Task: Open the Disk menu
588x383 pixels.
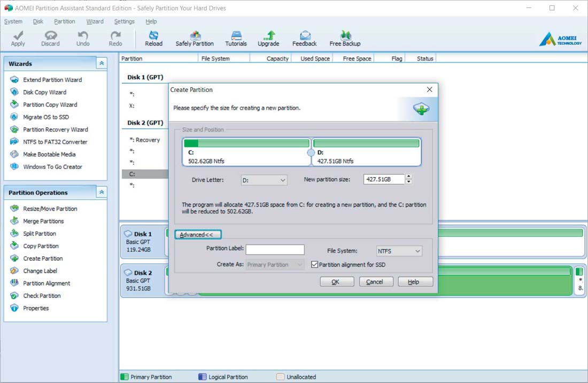Action: coord(38,21)
